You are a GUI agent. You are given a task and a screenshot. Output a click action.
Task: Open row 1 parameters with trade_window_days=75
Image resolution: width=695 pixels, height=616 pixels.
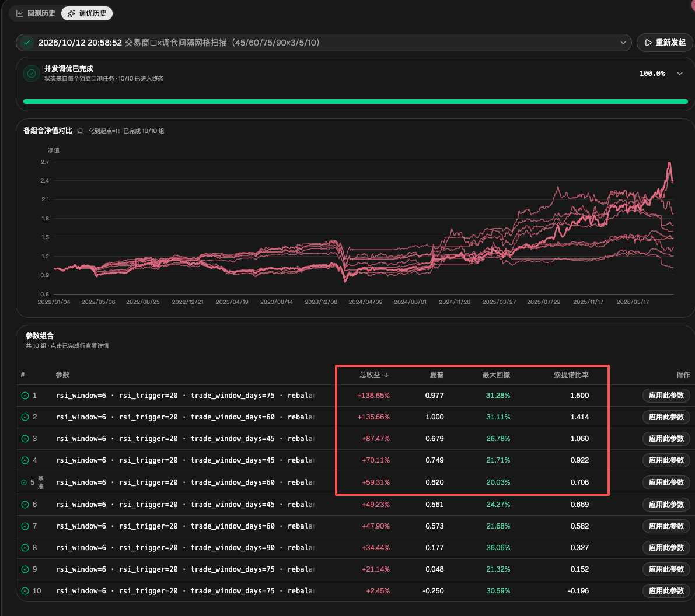[185, 395]
